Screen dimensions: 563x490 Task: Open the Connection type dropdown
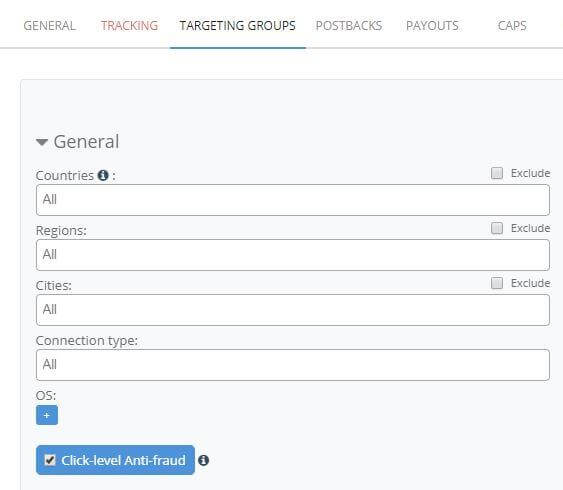293,365
